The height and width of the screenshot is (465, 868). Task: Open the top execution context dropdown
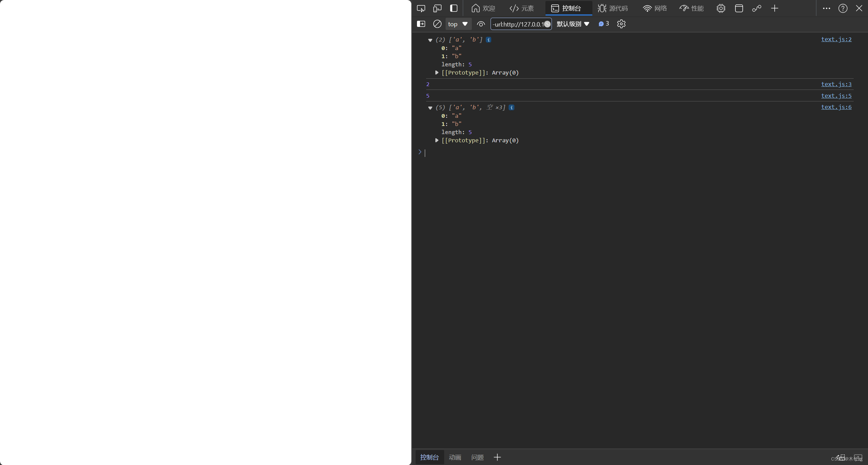click(458, 24)
